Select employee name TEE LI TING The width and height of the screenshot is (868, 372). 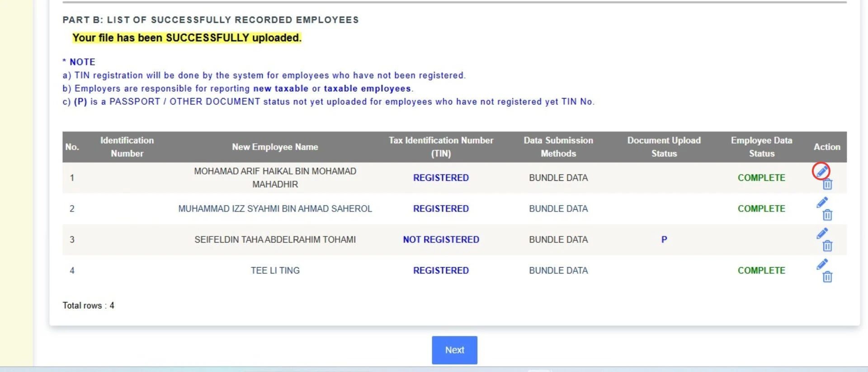click(275, 270)
